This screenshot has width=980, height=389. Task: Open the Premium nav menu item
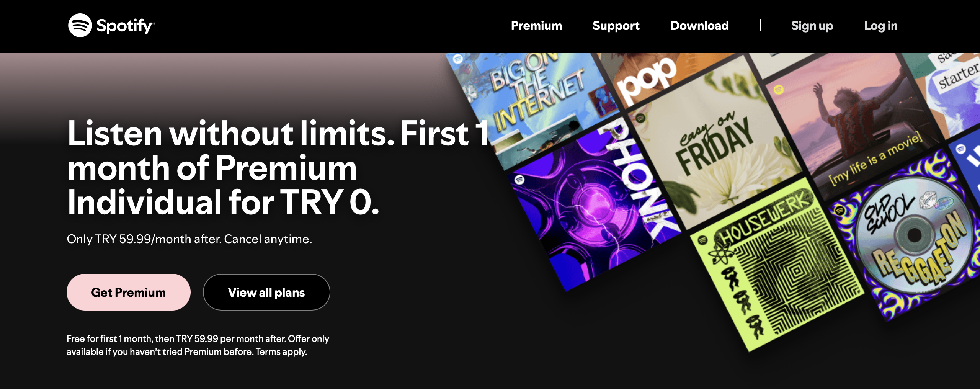click(536, 26)
